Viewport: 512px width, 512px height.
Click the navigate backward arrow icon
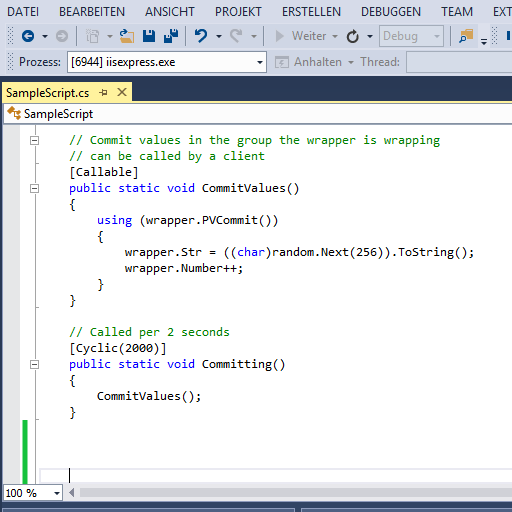click(x=28, y=36)
